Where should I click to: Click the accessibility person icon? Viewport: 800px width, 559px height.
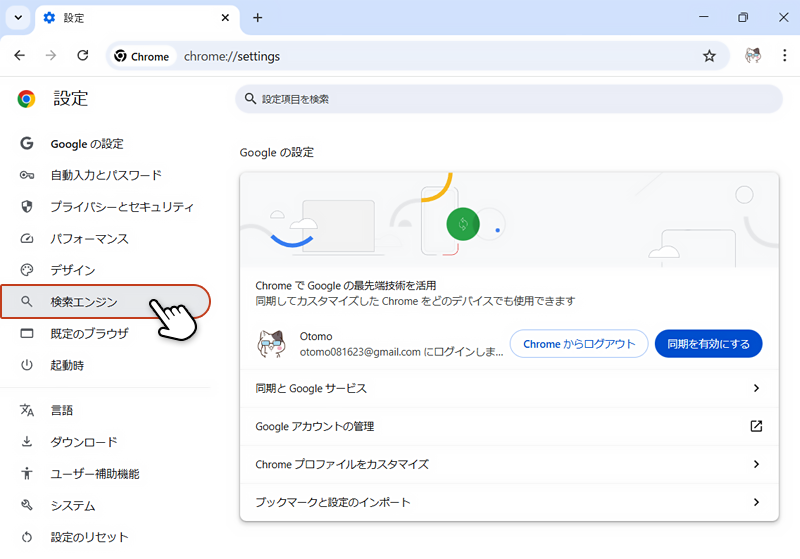27,474
